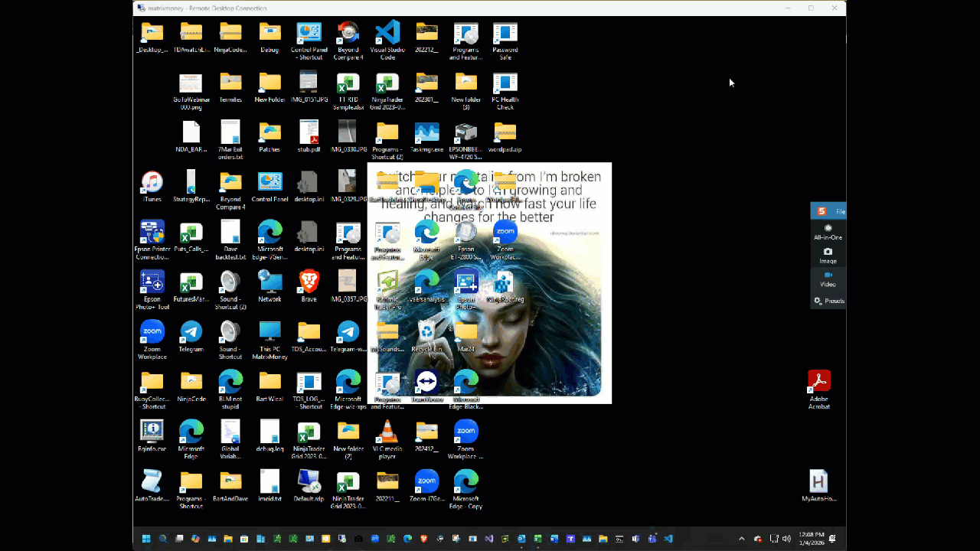Open Password Safe shortcut
The height and width of the screenshot is (551, 980).
click(505, 34)
